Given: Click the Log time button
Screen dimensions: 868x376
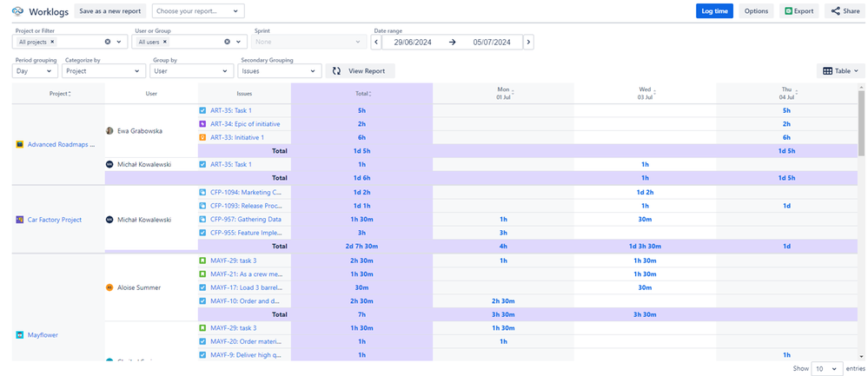Looking at the screenshot, I should (715, 11).
